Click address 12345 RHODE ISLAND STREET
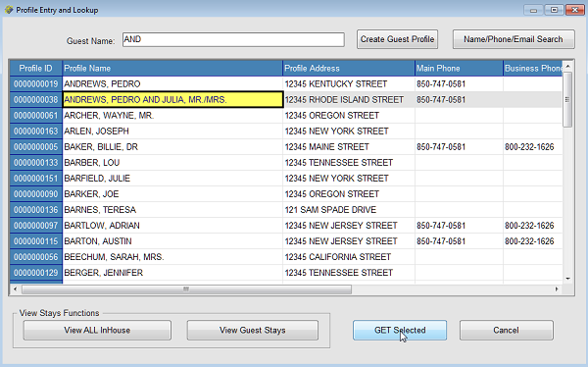 click(349, 99)
